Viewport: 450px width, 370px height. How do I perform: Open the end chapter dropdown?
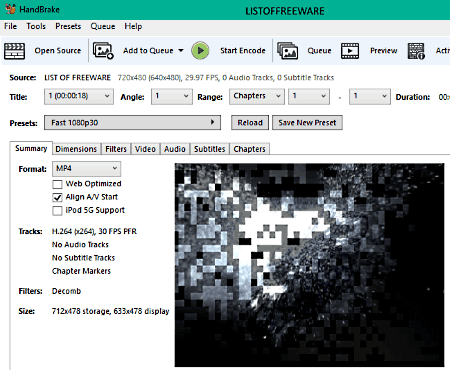click(x=370, y=96)
